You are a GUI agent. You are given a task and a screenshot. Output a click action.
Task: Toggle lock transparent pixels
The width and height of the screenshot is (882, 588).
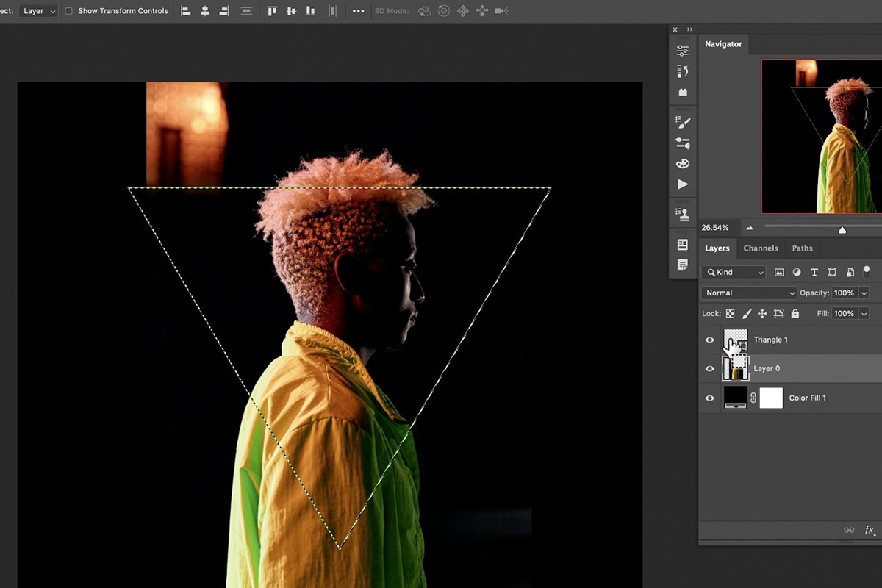coord(731,313)
